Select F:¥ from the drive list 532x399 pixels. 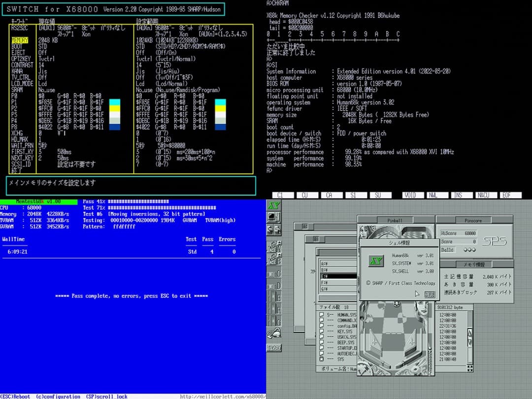click(x=325, y=282)
